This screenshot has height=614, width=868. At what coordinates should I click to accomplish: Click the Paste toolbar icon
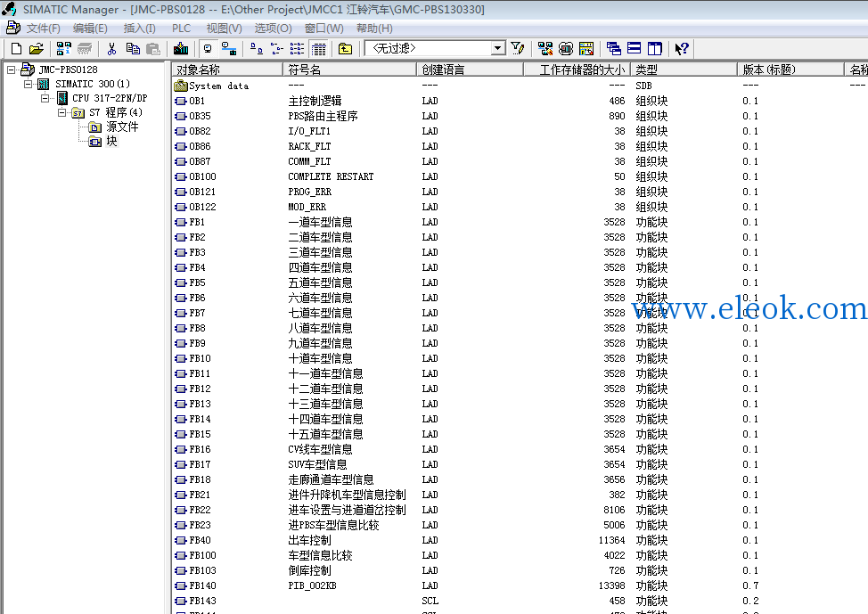pos(152,49)
